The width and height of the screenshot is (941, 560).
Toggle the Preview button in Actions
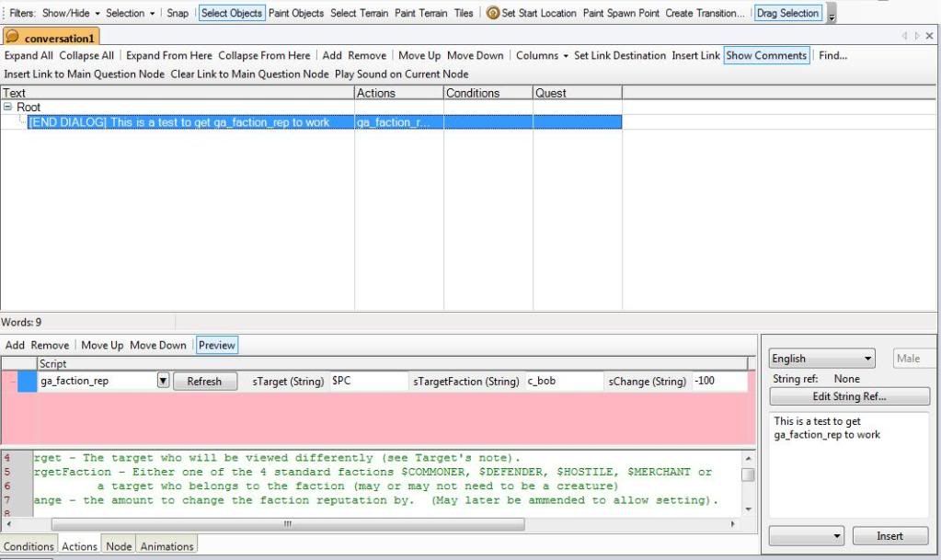(x=217, y=345)
